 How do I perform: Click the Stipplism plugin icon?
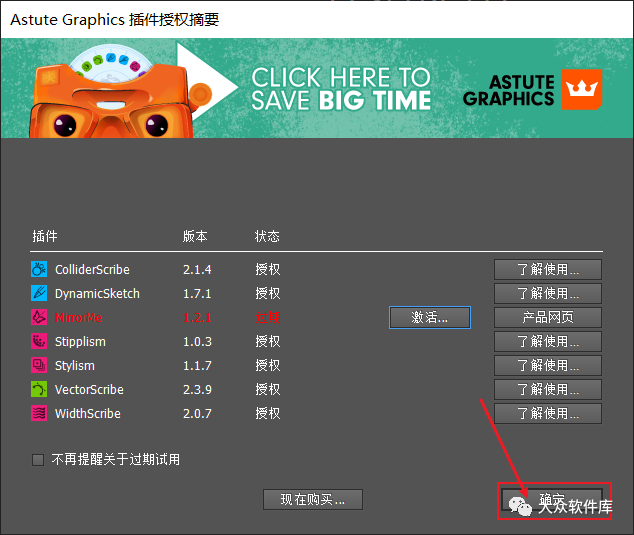coord(39,341)
